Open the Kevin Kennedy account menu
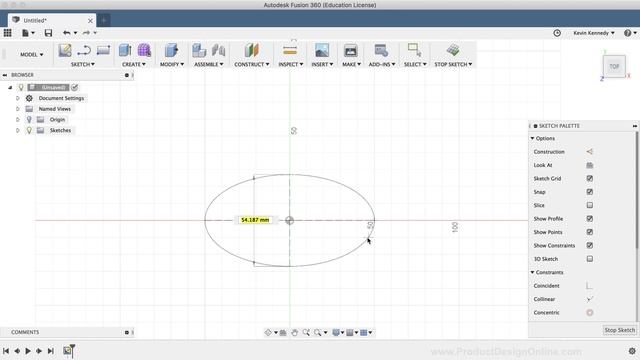640x360 pixels. point(593,33)
